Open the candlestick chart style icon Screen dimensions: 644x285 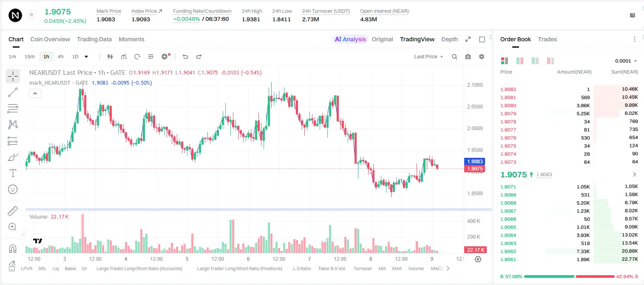point(110,57)
